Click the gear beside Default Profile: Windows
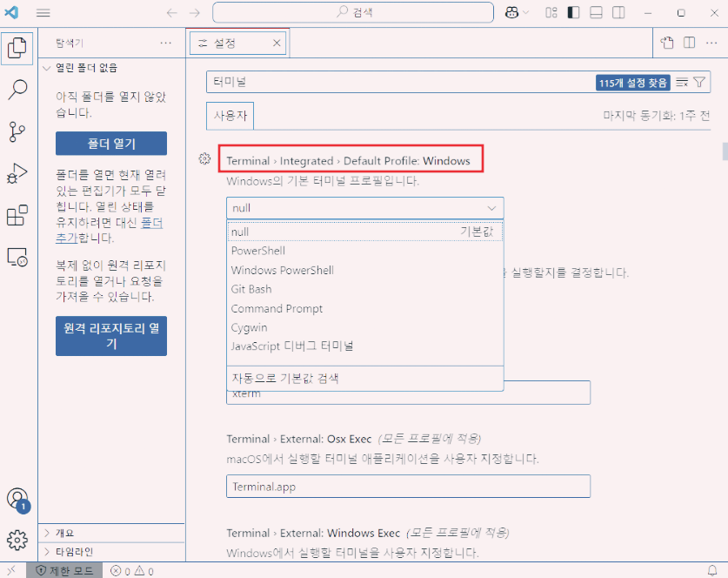Screen dimensions: 728x578 click(x=204, y=158)
